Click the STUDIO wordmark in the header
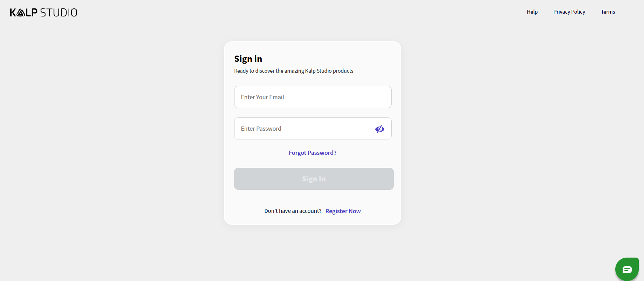Viewport: 644px width, 281px height. point(59,13)
